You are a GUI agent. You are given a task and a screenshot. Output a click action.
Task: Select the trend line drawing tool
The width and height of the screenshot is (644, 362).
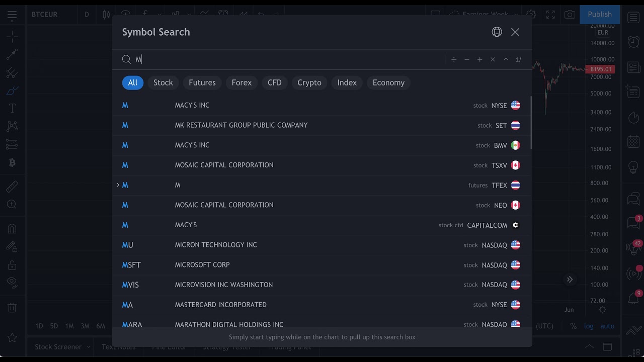[12, 54]
